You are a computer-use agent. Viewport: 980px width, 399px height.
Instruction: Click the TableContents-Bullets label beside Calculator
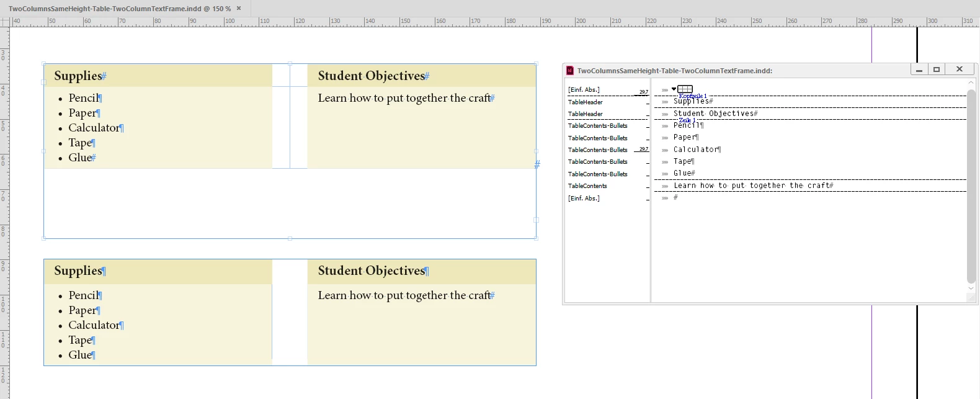click(598, 150)
